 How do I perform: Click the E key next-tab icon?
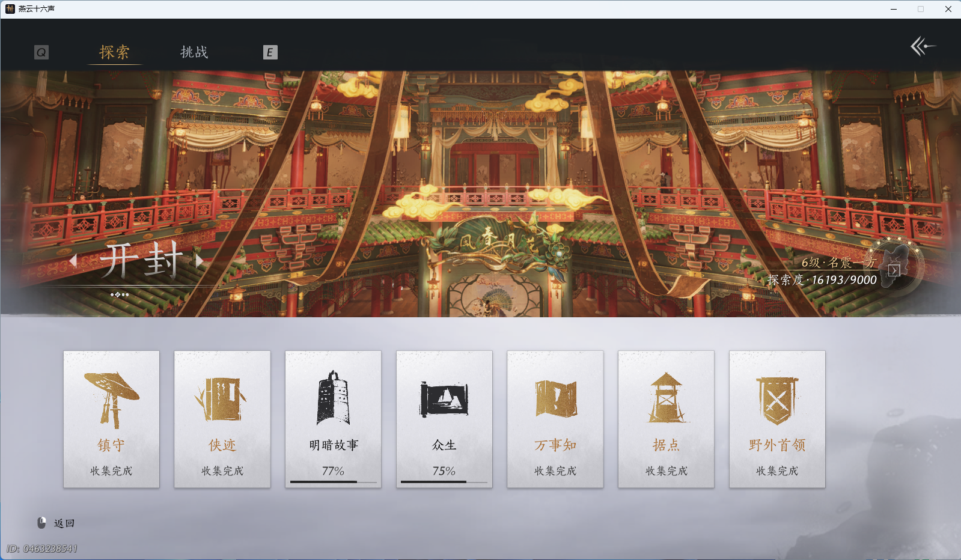click(x=270, y=52)
